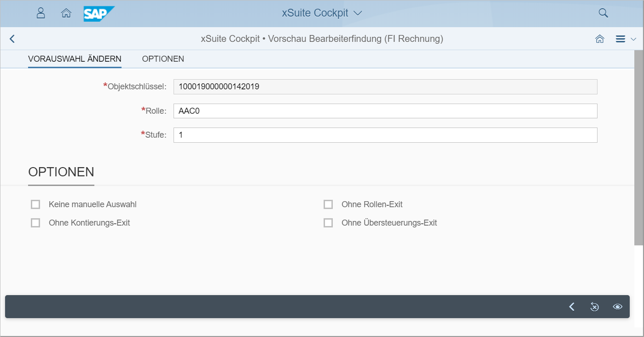Click into the Rolle input field

click(x=385, y=111)
